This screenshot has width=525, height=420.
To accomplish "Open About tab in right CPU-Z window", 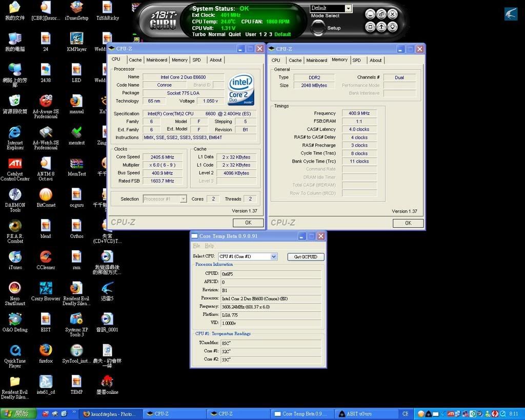I will pyautogui.click(x=376, y=61).
